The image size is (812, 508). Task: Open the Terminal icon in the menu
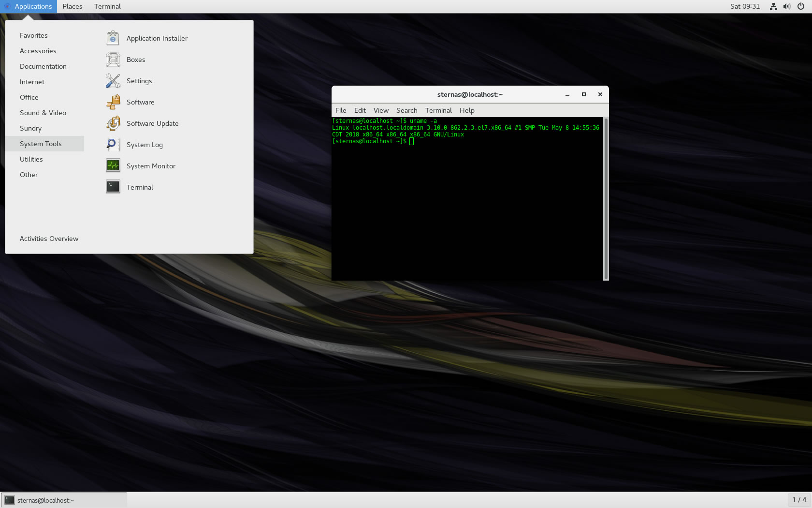point(113,187)
